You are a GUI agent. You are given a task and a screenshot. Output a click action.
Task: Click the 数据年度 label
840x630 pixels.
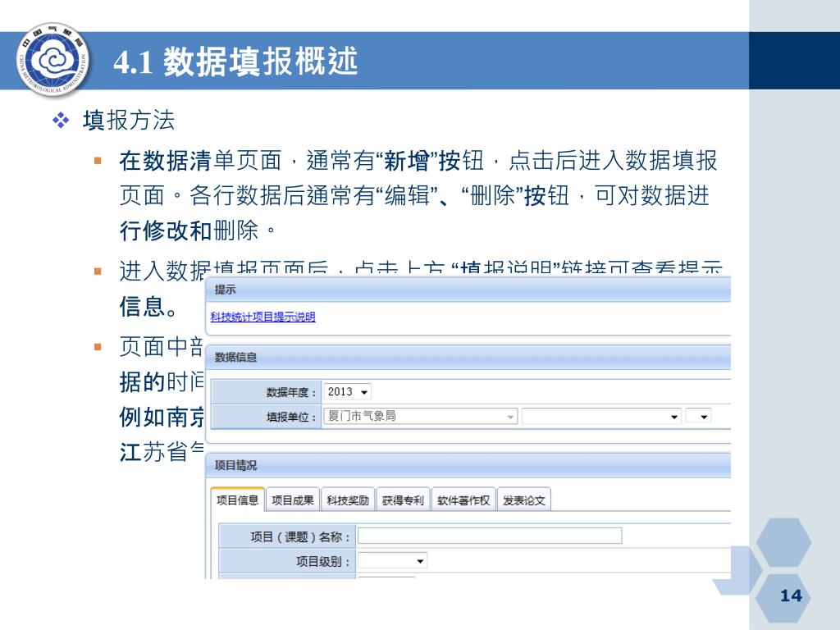(x=291, y=392)
